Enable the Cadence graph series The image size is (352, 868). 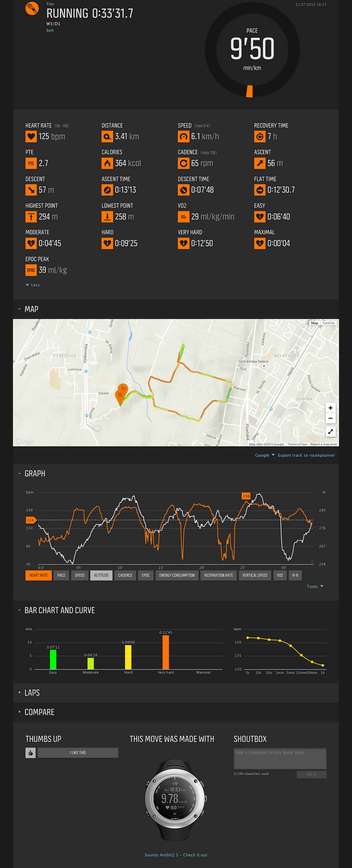[x=125, y=575]
